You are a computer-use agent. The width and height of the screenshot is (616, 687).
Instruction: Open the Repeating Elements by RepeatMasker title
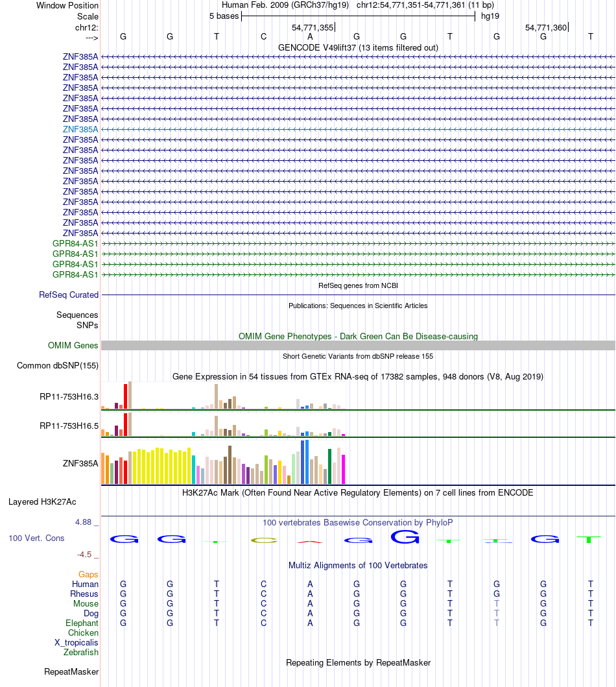(x=358, y=663)
